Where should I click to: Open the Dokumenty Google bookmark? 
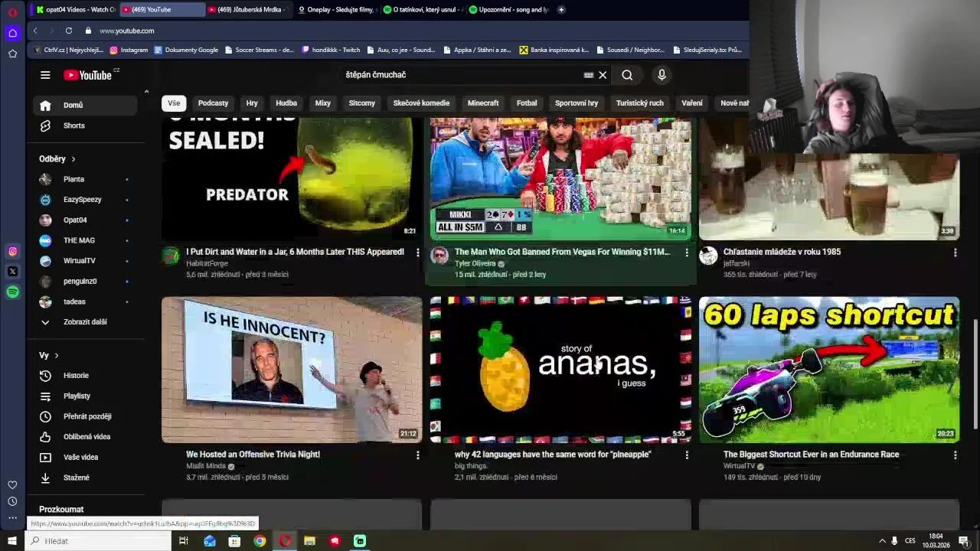[x=186, y=50]
